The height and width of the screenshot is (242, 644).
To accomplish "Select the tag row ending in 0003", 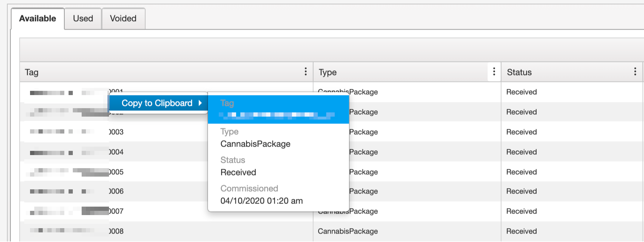I will click(x=77, y=132).
